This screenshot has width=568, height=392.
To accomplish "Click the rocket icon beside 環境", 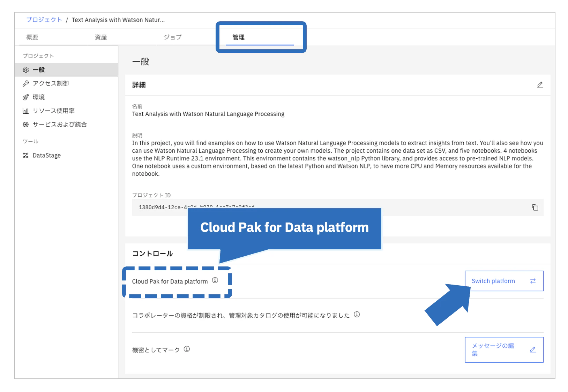I will pos(25,97).
